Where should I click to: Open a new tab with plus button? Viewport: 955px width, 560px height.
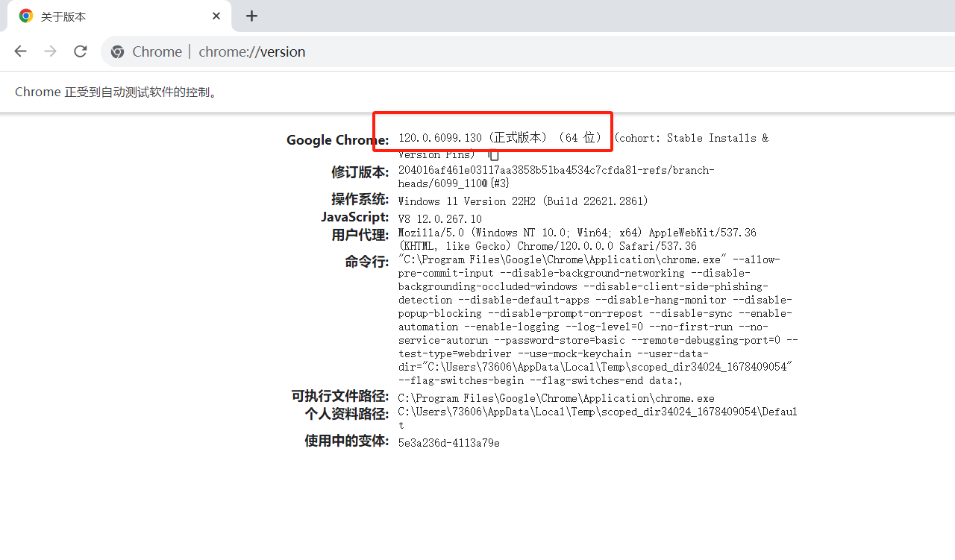251,16
